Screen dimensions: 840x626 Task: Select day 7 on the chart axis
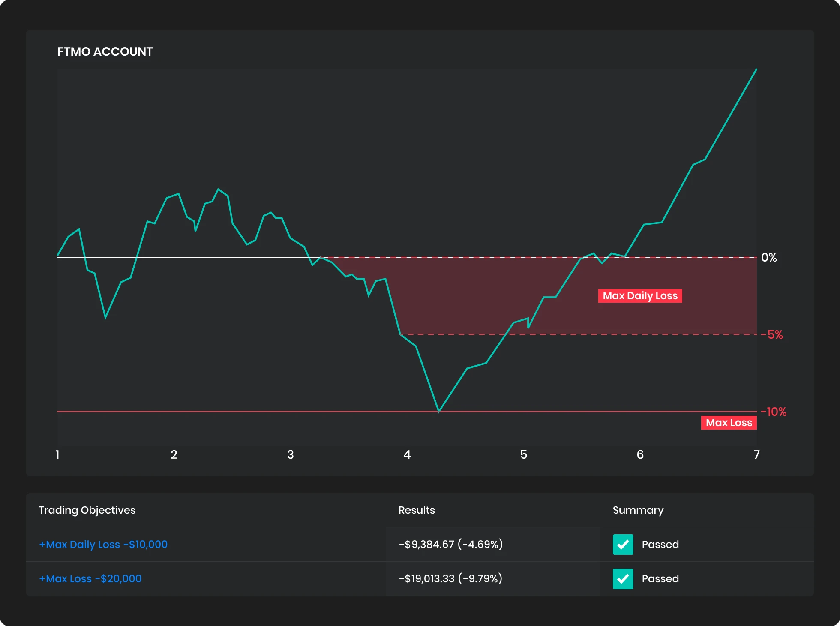757,454
